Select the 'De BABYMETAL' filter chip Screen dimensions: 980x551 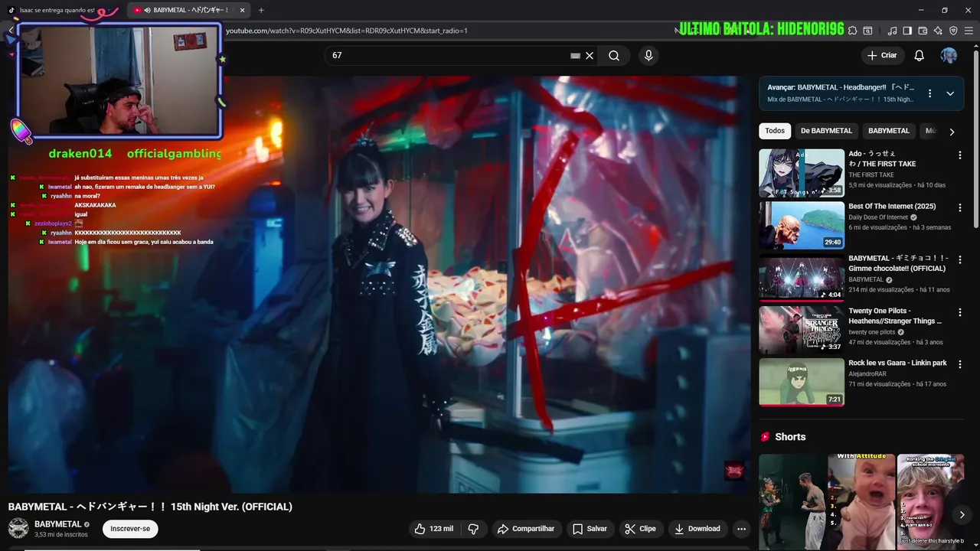826,131
